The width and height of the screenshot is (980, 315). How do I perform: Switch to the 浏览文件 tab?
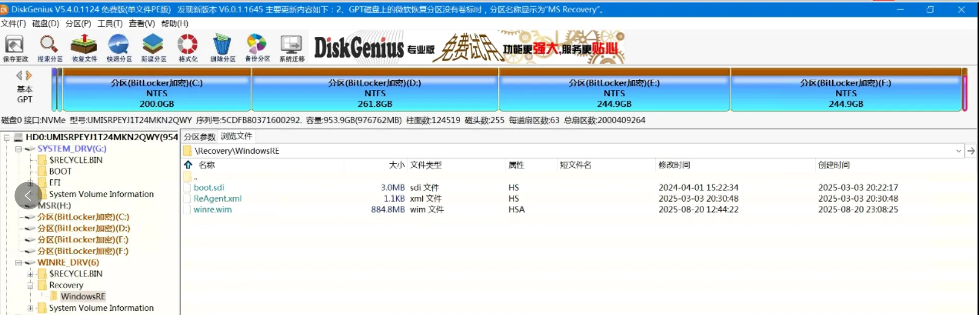[236, 136]
